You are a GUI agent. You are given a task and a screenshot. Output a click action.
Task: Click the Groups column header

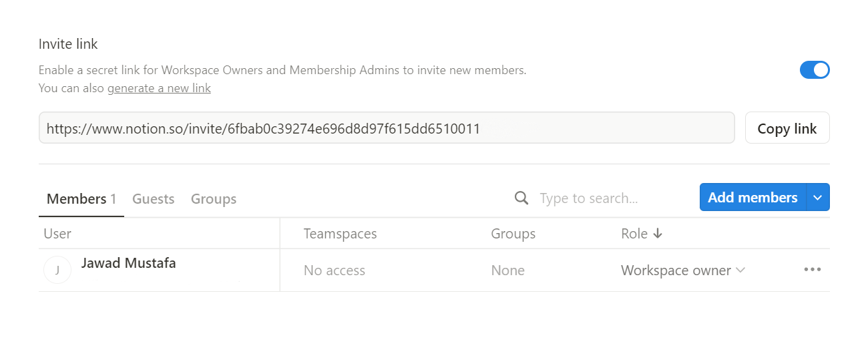click(x=513, y=234)
